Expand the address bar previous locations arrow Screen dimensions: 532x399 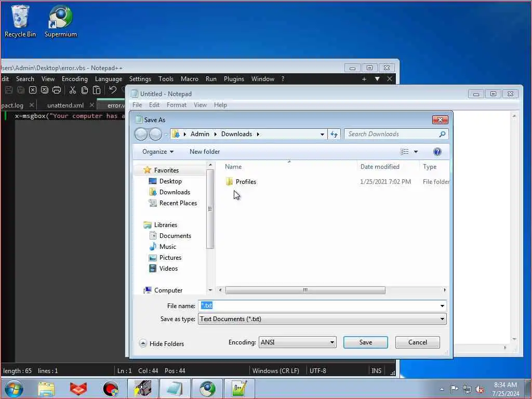click(322, 135)
